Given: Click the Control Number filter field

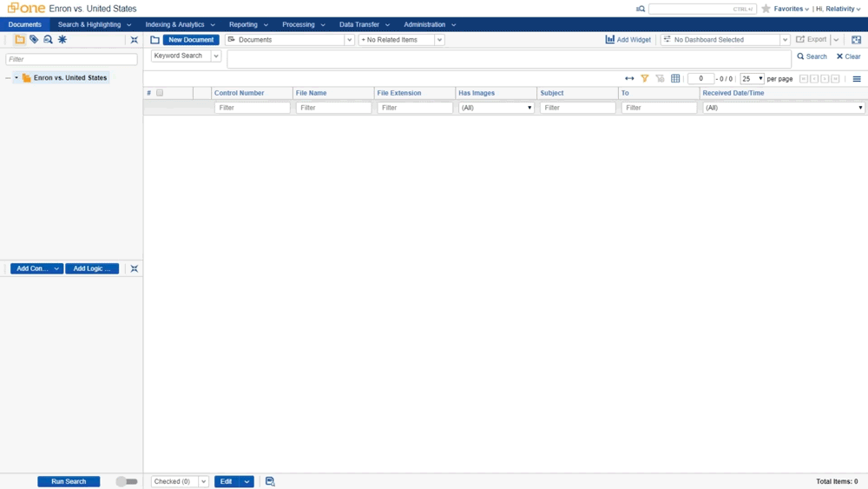Looking at the screenshot, I should coord(252,108).
